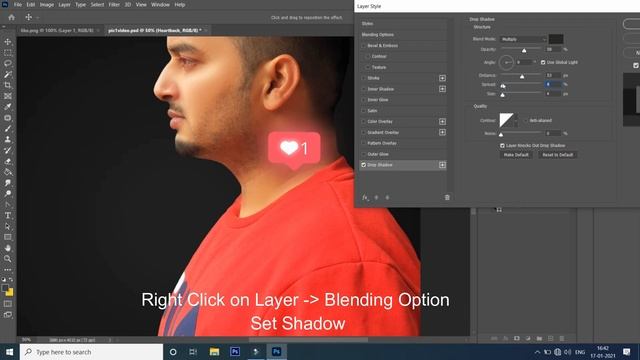The image size is (640, 360).
Task: Uncheck the Drop Shadow checkbox
Action: pos(363,165)
